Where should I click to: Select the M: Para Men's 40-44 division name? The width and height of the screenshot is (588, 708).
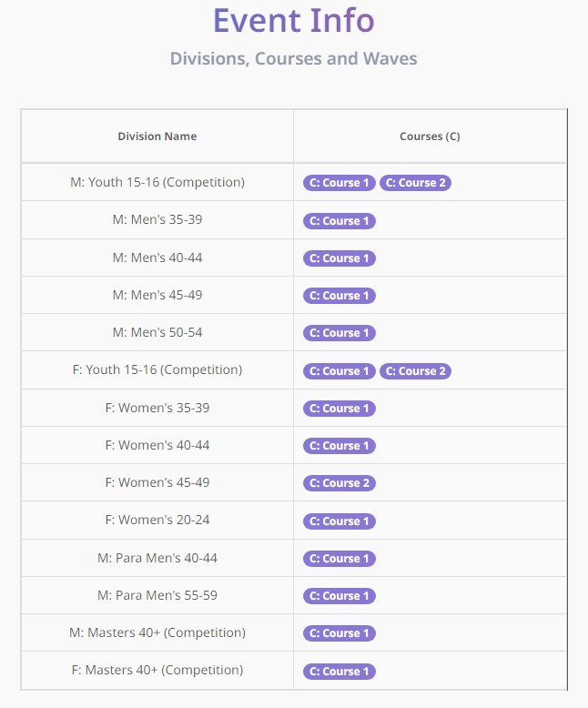(x=157, y=558)
